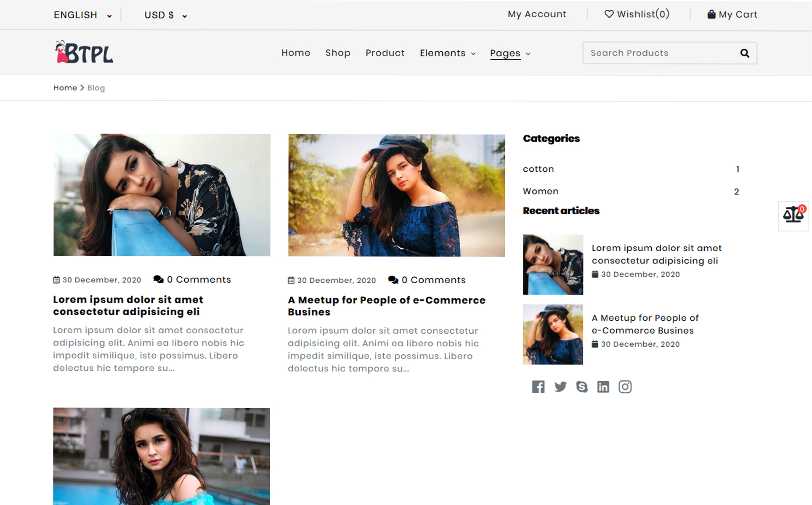
Task: Expand the Elements menu arrow
Action: 473,53
